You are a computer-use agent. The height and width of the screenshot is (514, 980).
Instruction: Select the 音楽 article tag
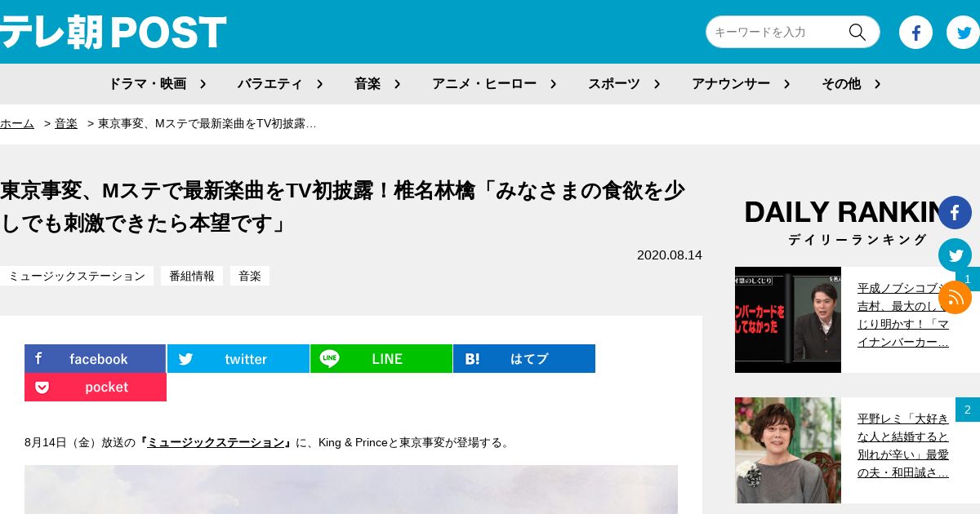click(250, 276)
